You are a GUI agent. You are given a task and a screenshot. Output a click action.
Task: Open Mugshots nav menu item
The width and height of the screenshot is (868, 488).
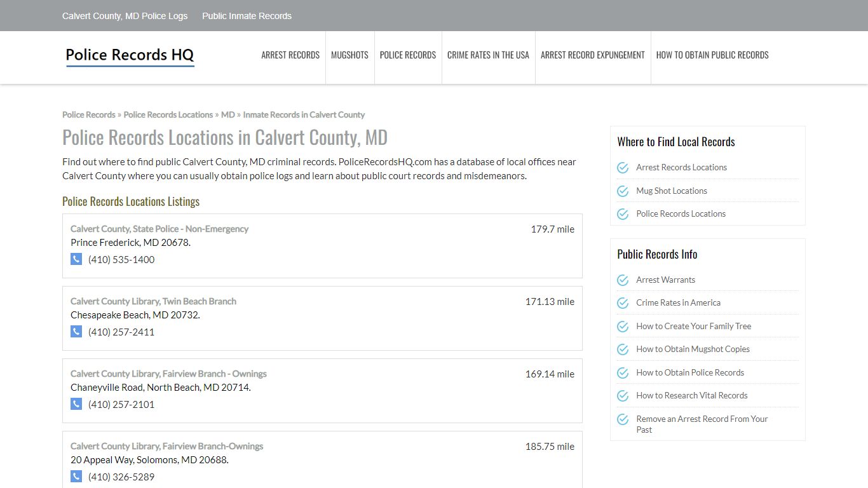(x=349, y=55)
